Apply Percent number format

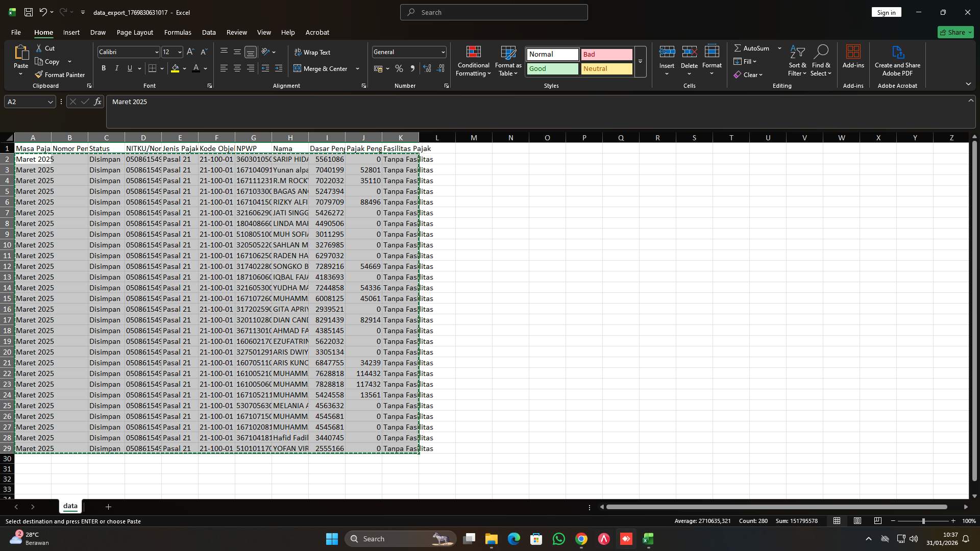pos(399,68)
